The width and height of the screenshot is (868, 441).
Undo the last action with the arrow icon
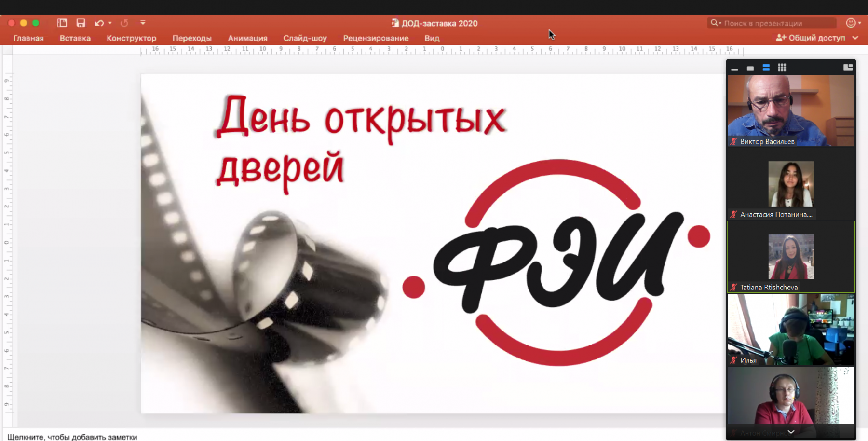click(99, 23)
